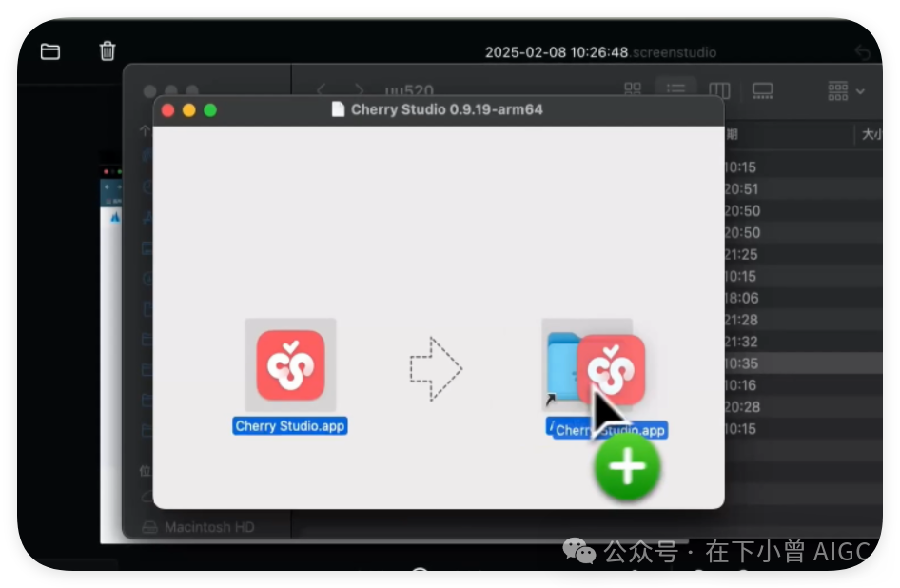Viewport: 900px width, 588px height.
Task: Go forward in the Finder window
Action: tap(359, 90)
